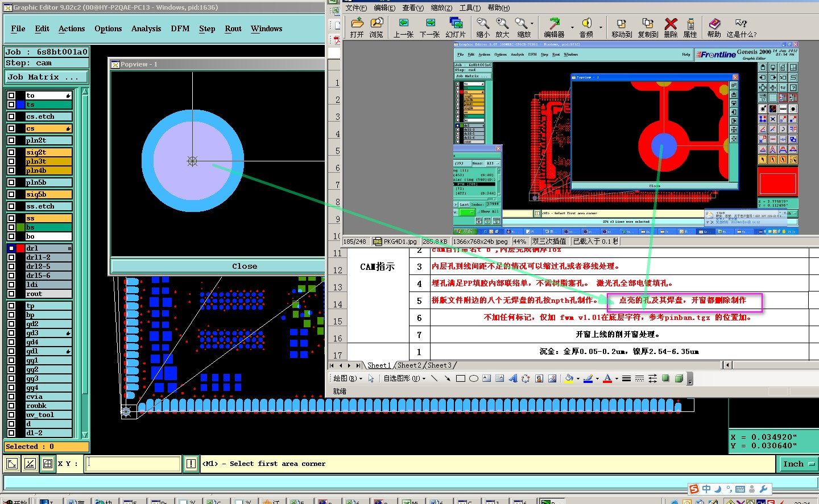This screenshot has height=504, width=819.
Task: Click the 3D style icon in drawing toolbar
Action: click(679, 378)
